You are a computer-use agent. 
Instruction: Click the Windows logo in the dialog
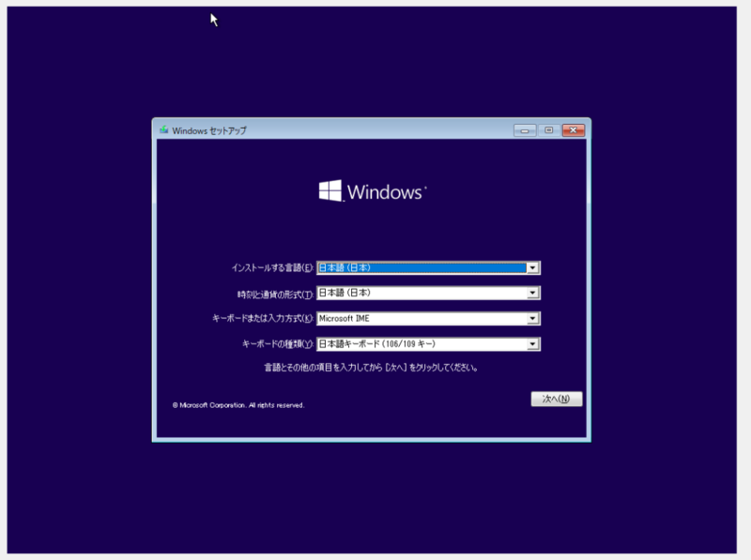pos(372,191)
